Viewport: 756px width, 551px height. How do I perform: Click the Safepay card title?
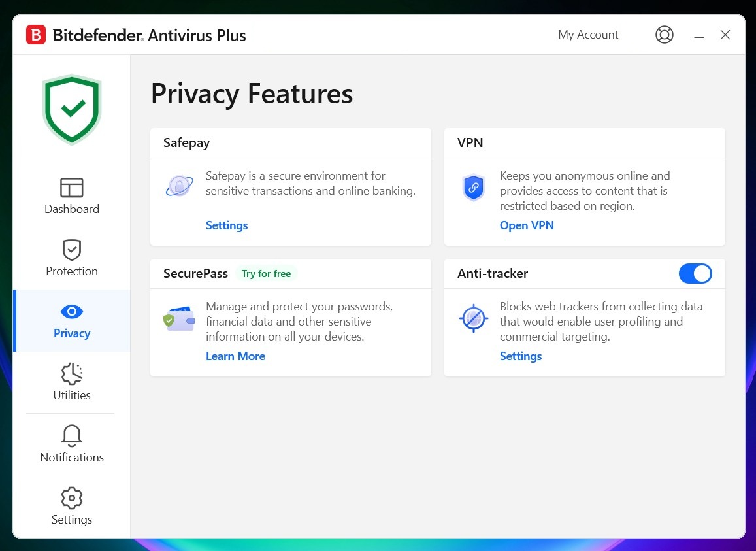187,143
